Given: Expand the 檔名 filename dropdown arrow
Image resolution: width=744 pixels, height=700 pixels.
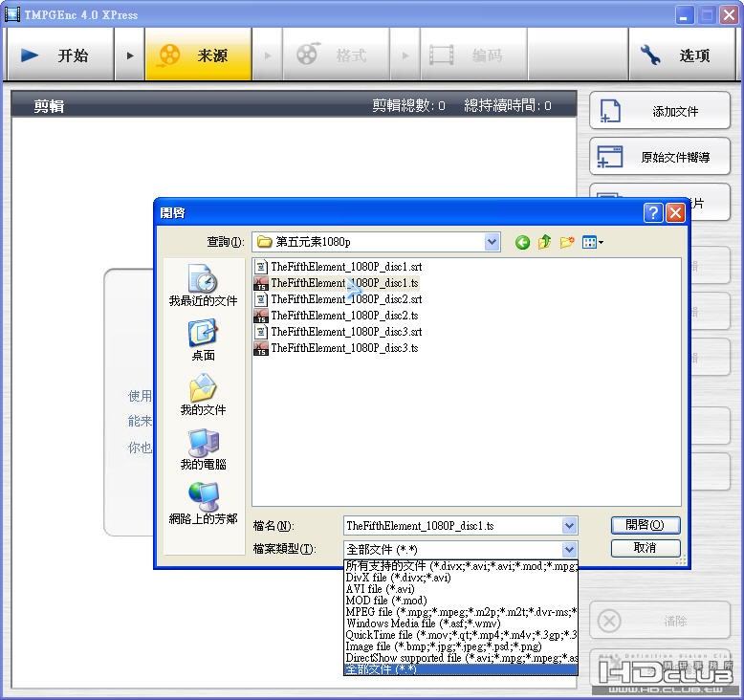Looking at the screenshot, I should pos(569,526).
